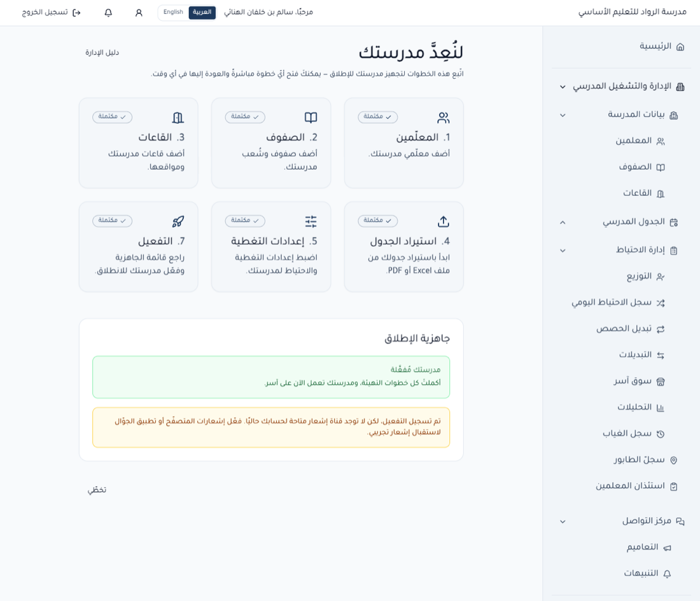
Task: Click the users icon on المعلّمين card
Action: (x=444, y=118)
